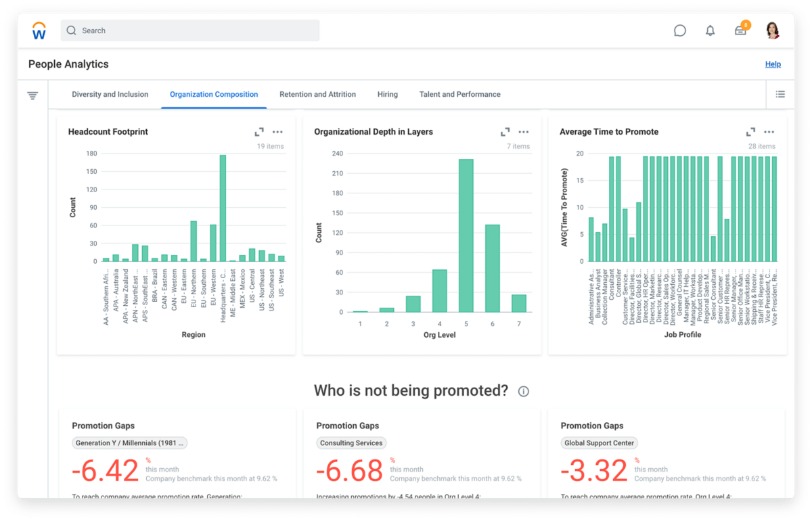Open the Retention and Attrition tab

[x=318, y=95]
